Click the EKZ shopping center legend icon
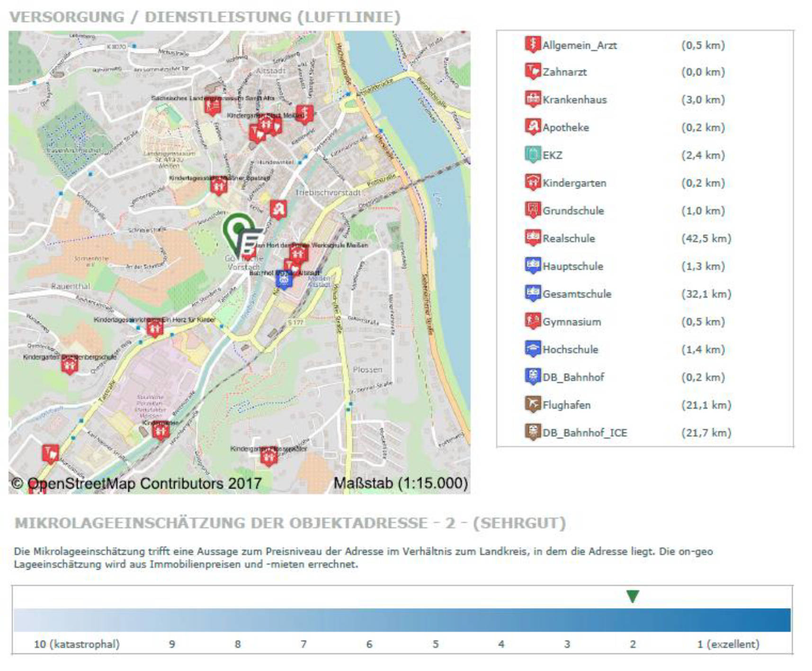Viewport: 812px width, 671px height. (x=533, y=155)
